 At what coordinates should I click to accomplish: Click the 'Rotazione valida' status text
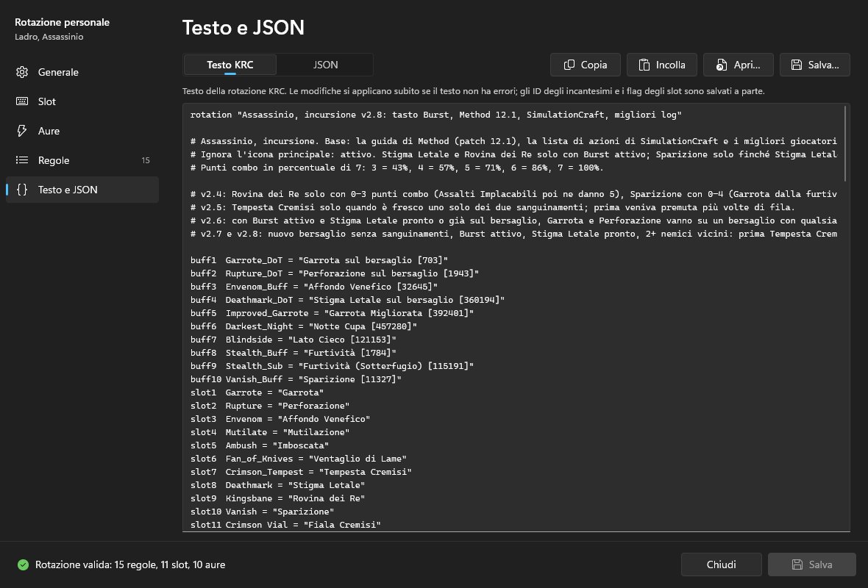130,564
